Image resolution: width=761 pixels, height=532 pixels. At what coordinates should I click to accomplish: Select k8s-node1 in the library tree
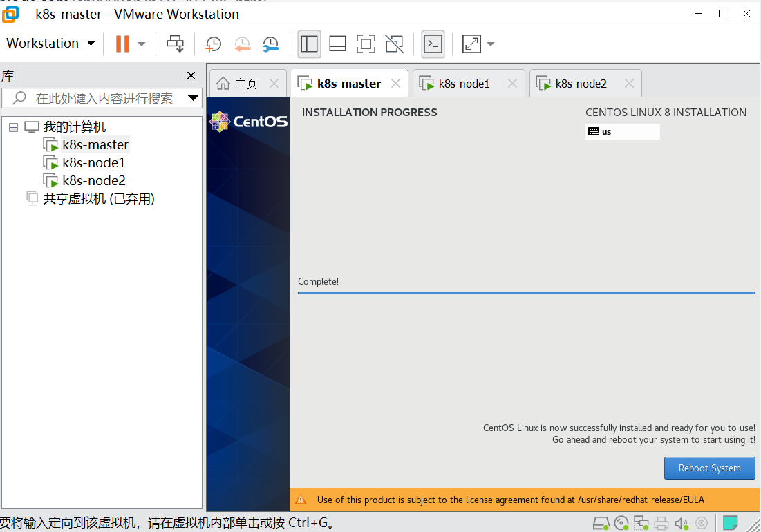[x=93, y=162]
